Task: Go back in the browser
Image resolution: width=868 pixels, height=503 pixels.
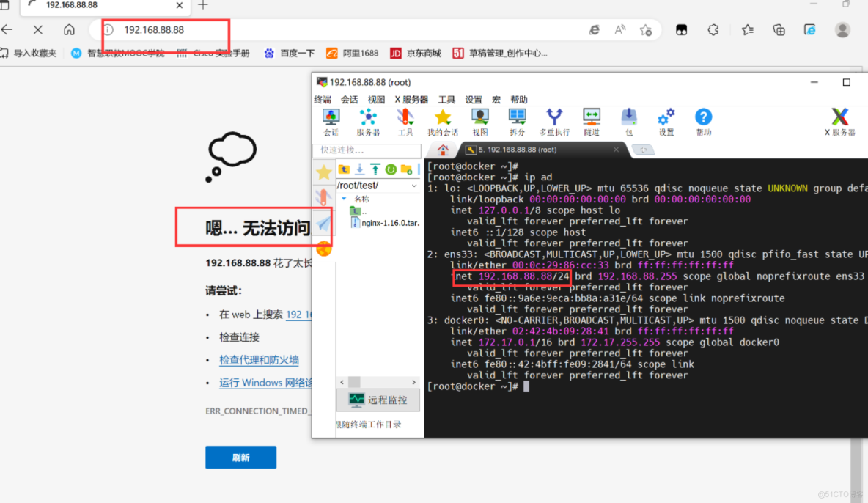Action: pyautogui.click(x=7, y=30)
